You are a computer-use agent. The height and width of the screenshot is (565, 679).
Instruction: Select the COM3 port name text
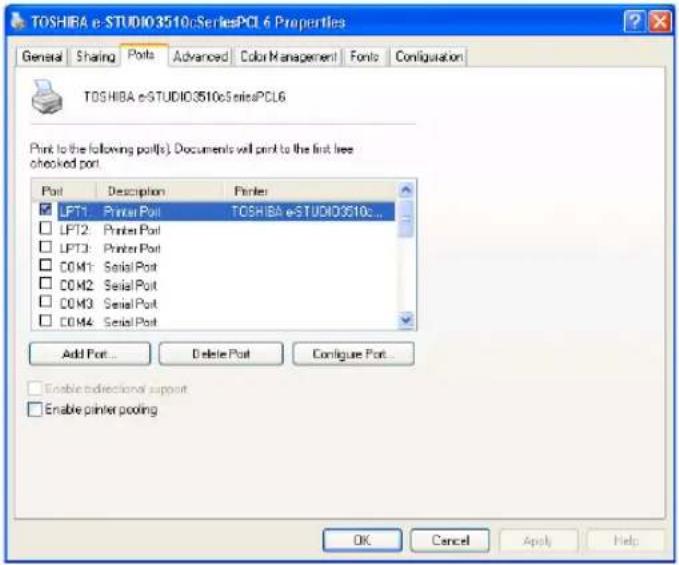[x=76, y=304]
